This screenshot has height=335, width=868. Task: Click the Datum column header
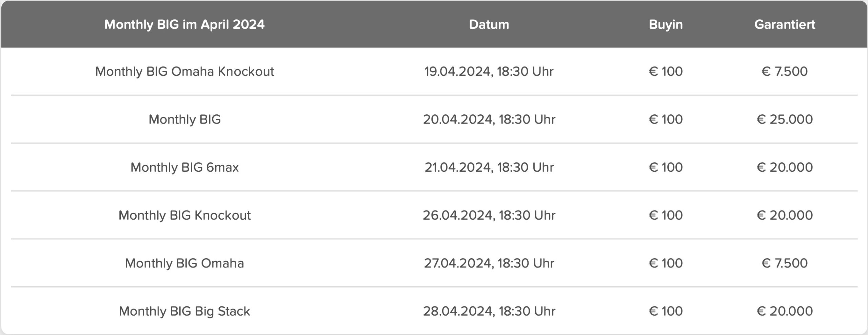point(489,24)
